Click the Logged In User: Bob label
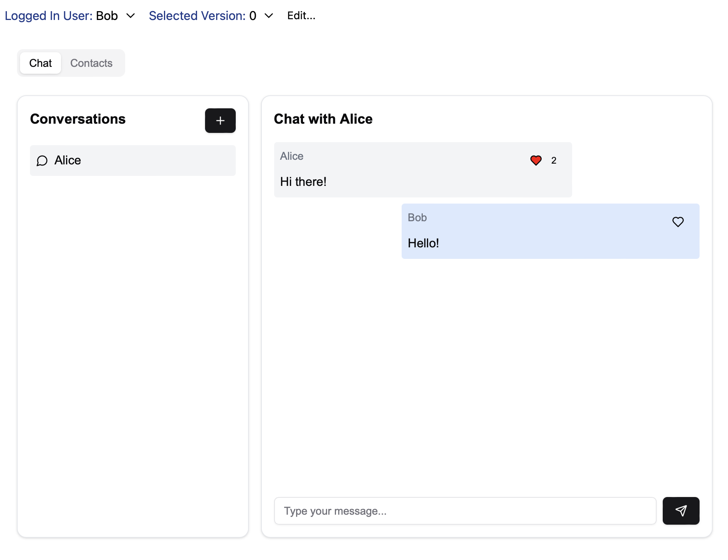Screen dimensions: 728x560 61,16
